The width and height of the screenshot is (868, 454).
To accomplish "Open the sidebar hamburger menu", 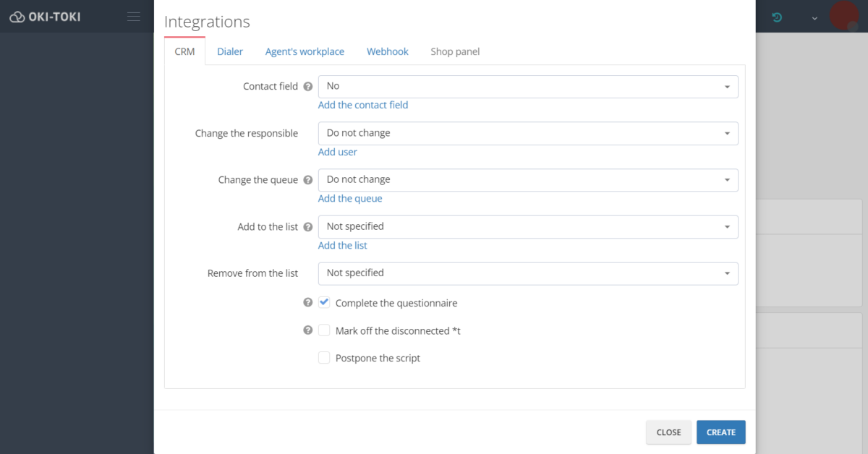I will 133,16.
